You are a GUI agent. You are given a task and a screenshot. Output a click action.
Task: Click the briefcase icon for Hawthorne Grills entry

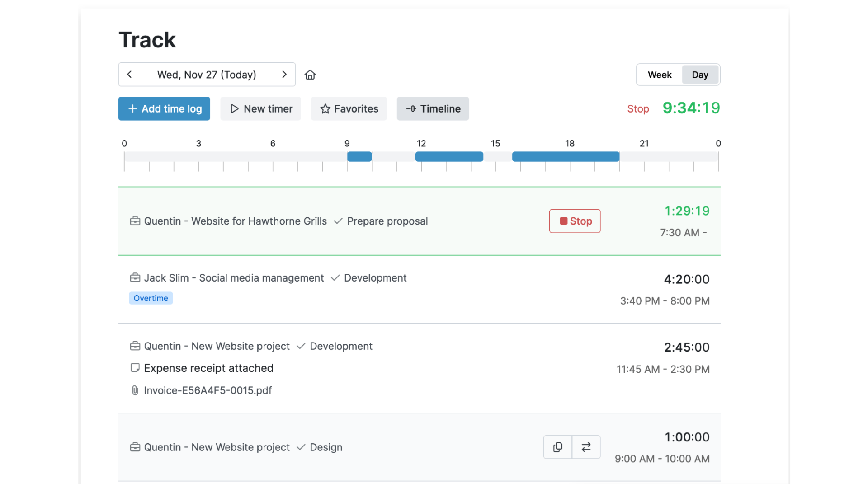click(135, 221)
